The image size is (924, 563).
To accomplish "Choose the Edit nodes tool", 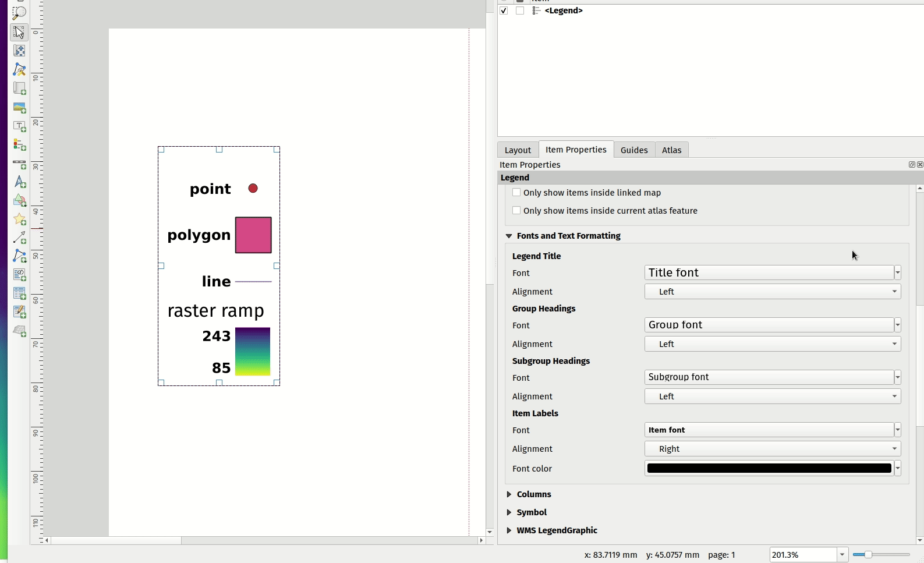I will 19,70.
